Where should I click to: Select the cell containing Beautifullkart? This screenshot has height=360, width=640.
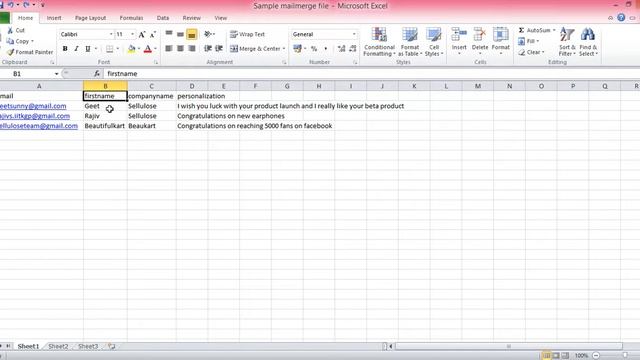click(105, 126)
